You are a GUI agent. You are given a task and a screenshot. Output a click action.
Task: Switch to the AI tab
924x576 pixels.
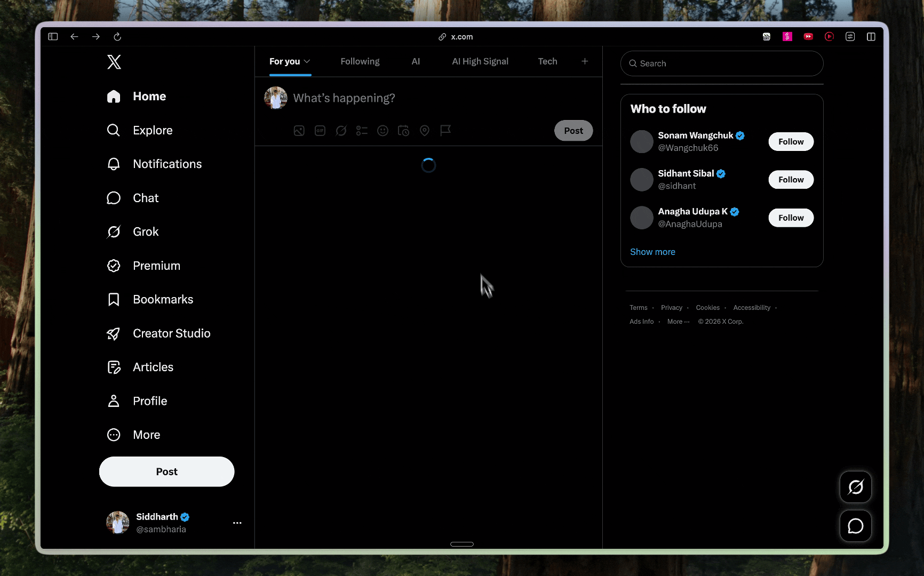coord(416,61)
